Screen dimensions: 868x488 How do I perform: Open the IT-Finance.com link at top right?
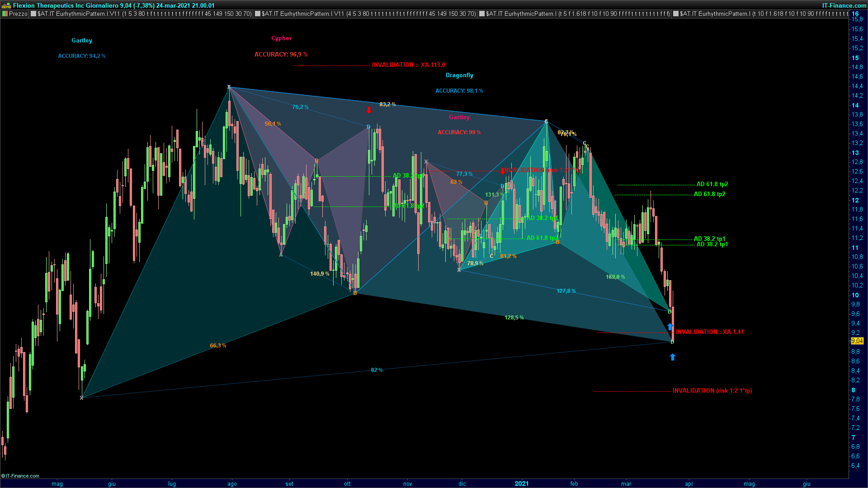[844, 5]
